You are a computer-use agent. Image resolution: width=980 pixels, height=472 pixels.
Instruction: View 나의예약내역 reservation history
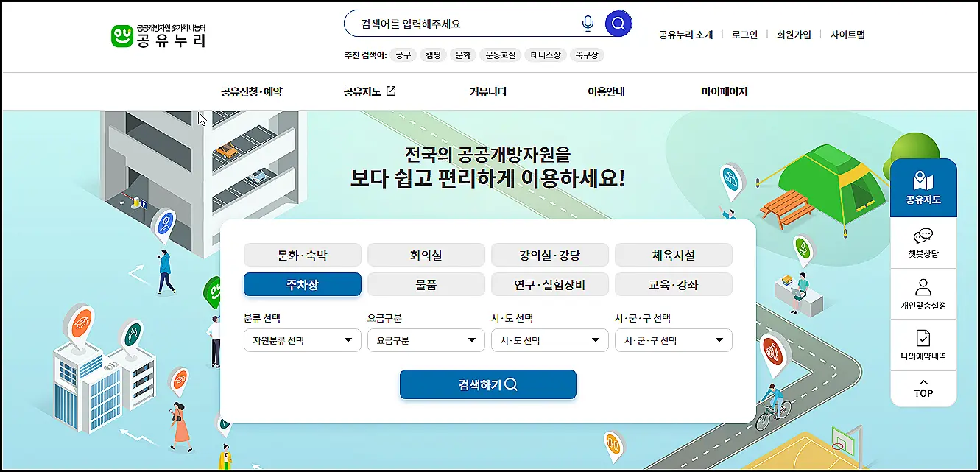[x=923, y=343]
